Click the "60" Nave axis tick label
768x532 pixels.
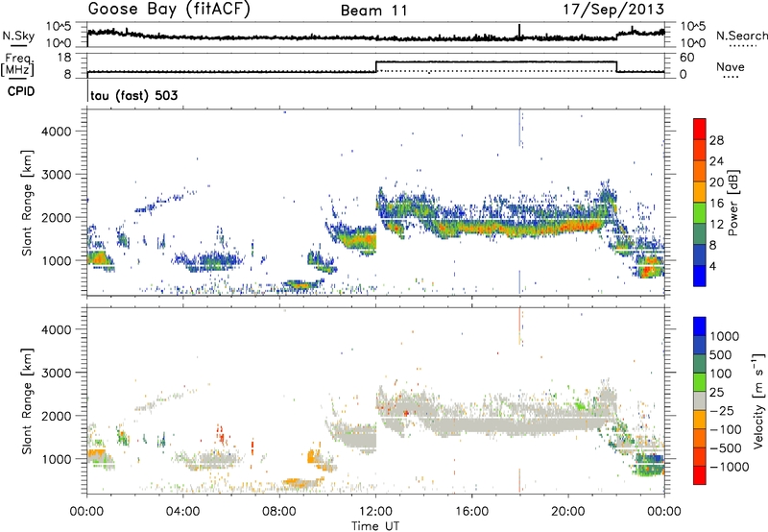[687, 58]
